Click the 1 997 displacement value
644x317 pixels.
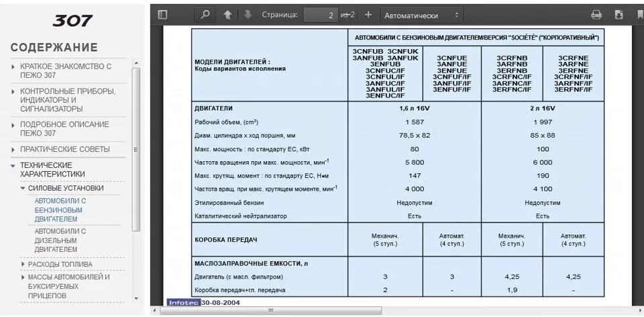click(x=543, y=122)
